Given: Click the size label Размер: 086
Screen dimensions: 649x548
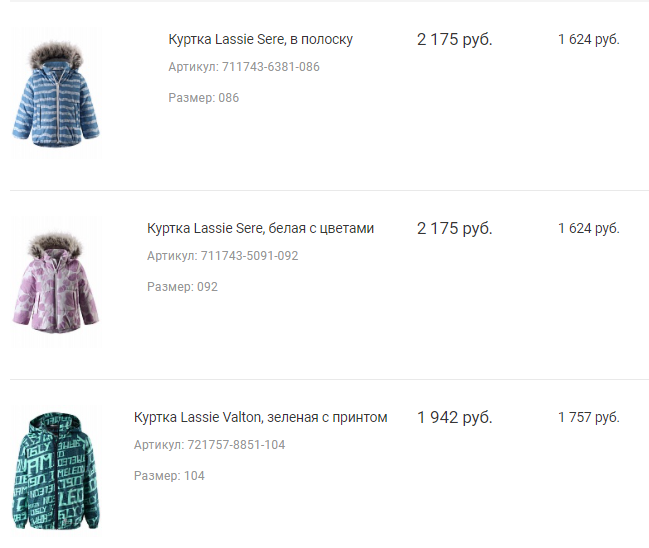Looking at the screenshot, I should 204,98.
